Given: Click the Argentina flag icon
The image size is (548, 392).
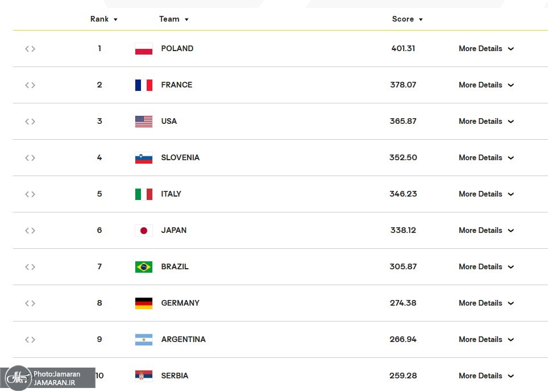Looking at the screenshot, I should 143,340.
